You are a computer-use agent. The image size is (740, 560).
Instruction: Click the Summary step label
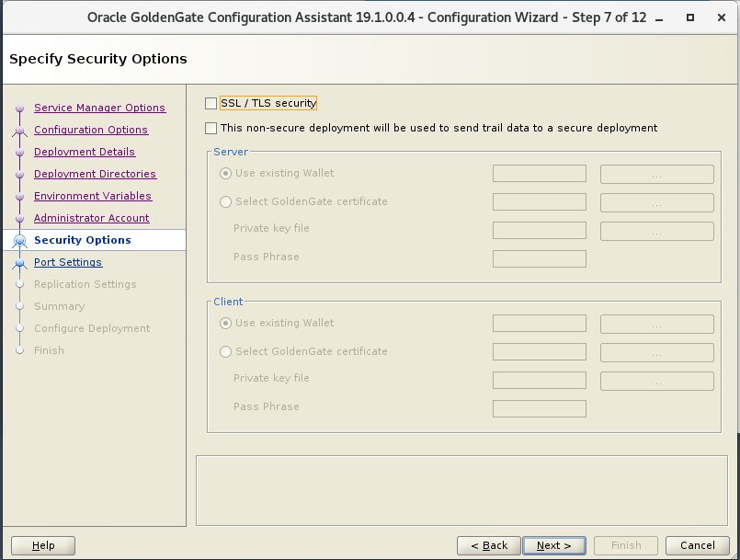pos(59,306)
